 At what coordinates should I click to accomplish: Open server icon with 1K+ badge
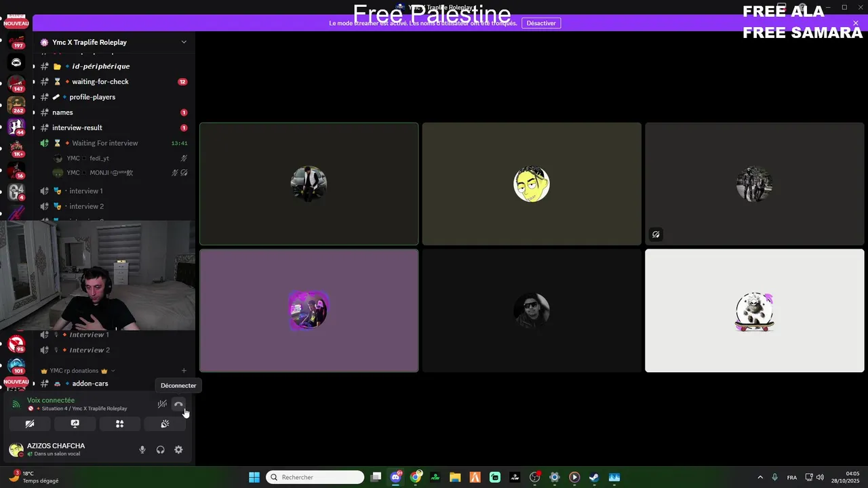pyautogui.click(x=16, y=149)
